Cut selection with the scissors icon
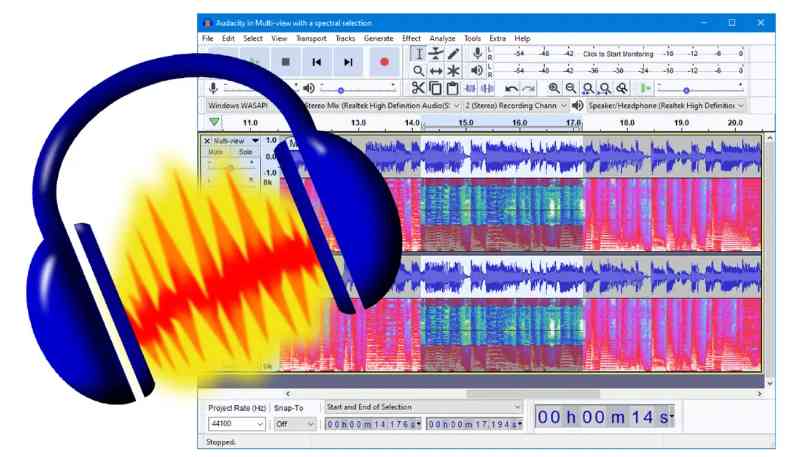Image resolution: width=790 pixels, height=457 pixels. (x=418, y=88)
